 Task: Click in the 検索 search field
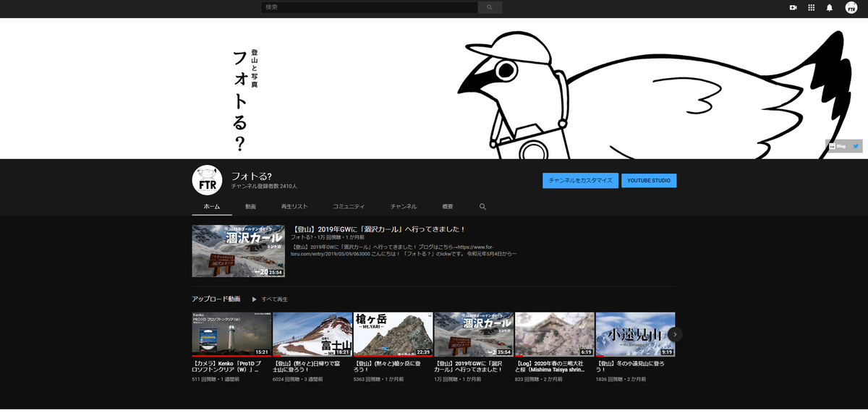tap(370, 7)
